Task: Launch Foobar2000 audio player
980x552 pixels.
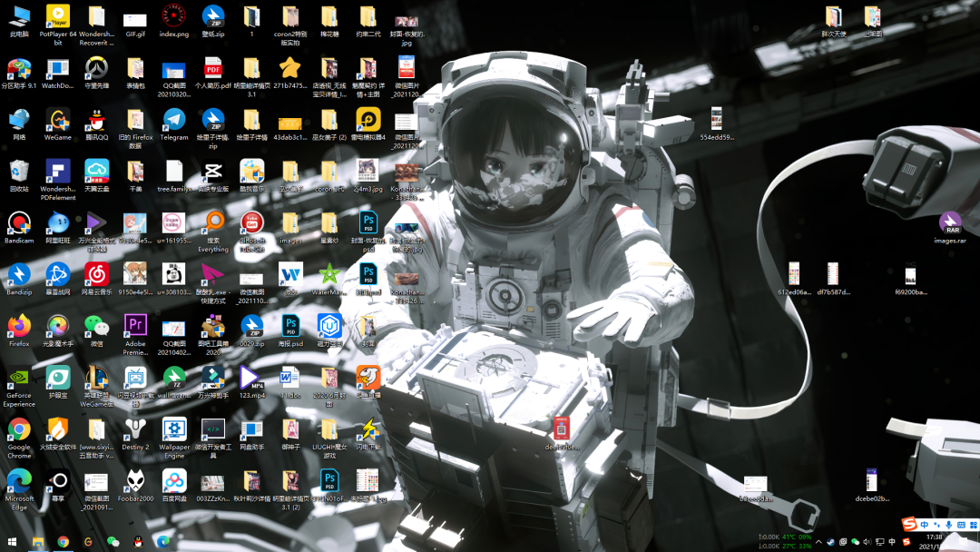Action: pos(135,486)
